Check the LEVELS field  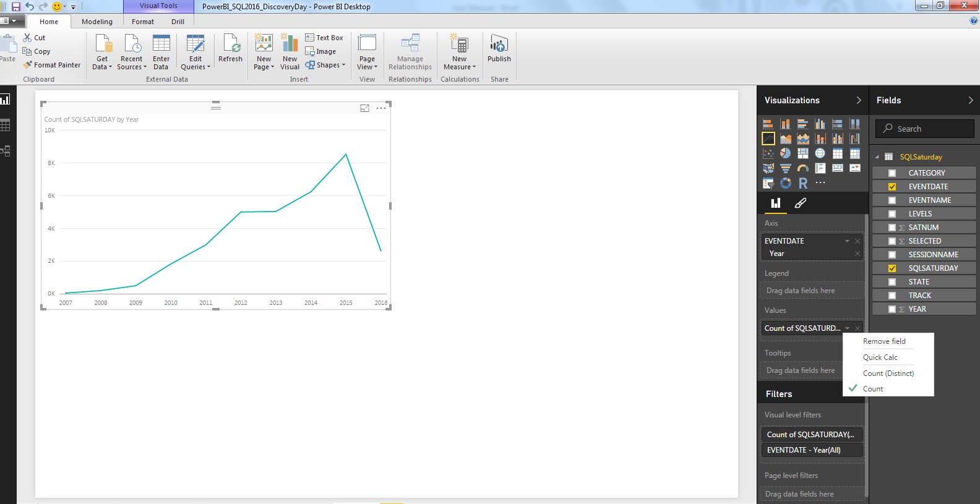click(892, 214)
